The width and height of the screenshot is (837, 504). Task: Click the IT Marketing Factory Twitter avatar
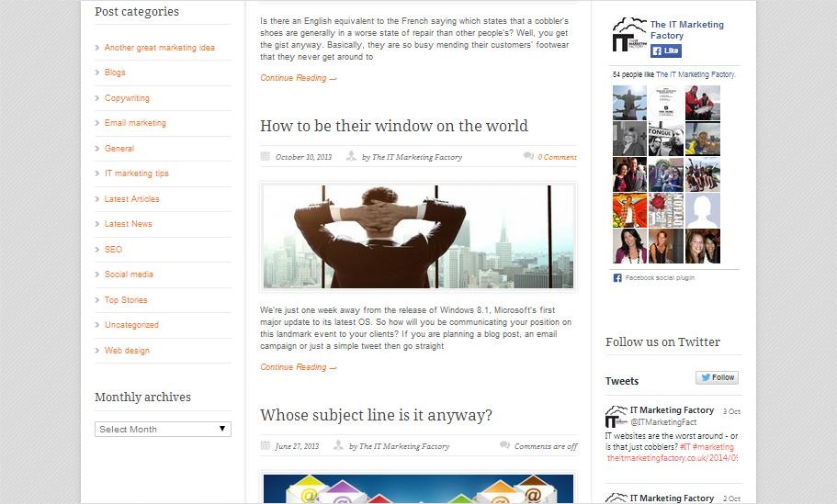click(x=616, y=416)
